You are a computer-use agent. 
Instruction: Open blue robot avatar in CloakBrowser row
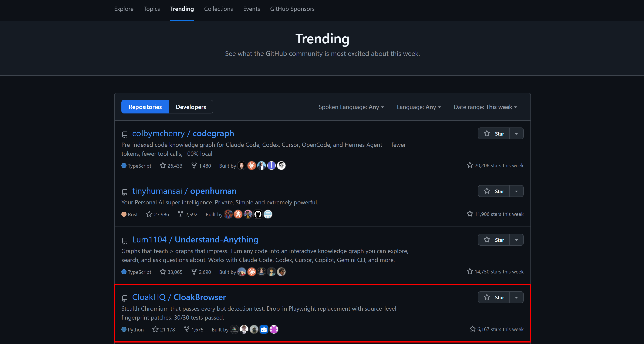click(264, 329)
